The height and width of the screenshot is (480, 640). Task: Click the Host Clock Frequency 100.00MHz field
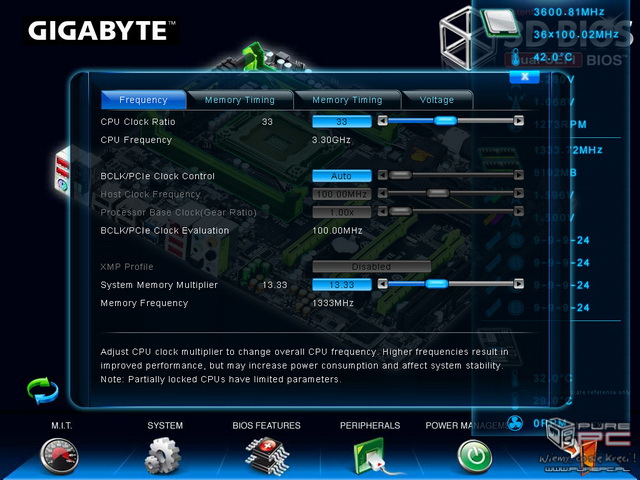point(342,194)
